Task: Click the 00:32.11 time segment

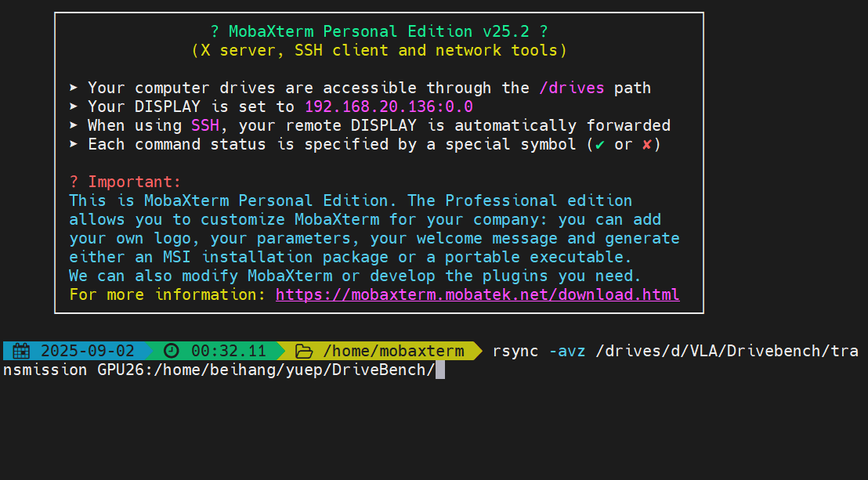Action: pyautogui.click(x=228, y=351)
